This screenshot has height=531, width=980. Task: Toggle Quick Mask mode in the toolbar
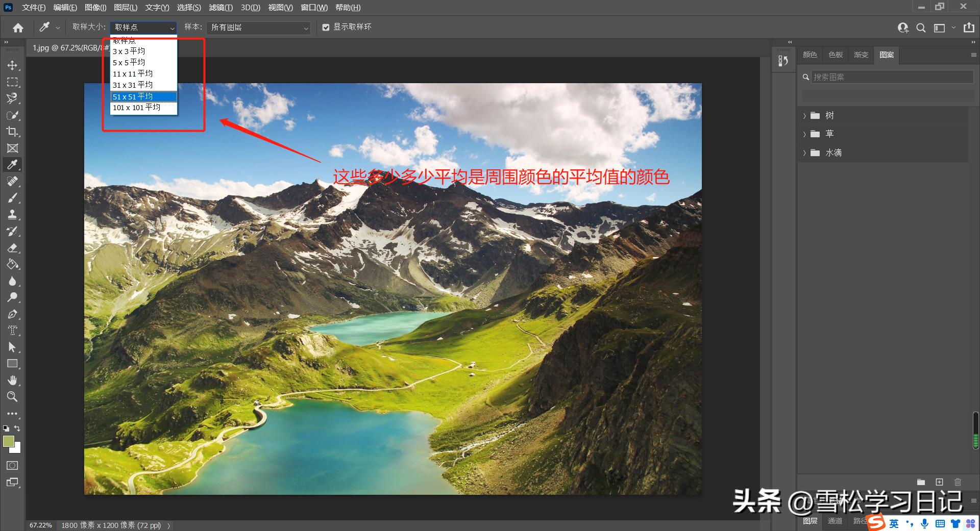click(x=11, y=465)
